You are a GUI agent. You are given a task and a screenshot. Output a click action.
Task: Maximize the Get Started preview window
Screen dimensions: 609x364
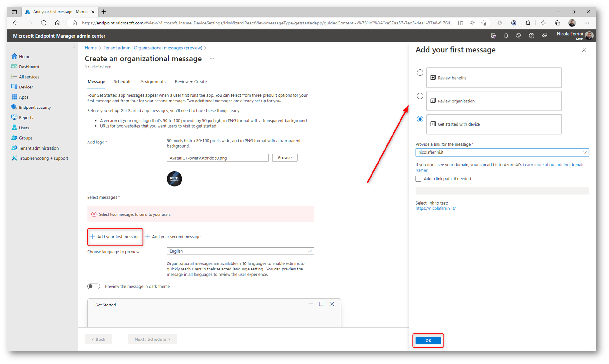[321, 304]
